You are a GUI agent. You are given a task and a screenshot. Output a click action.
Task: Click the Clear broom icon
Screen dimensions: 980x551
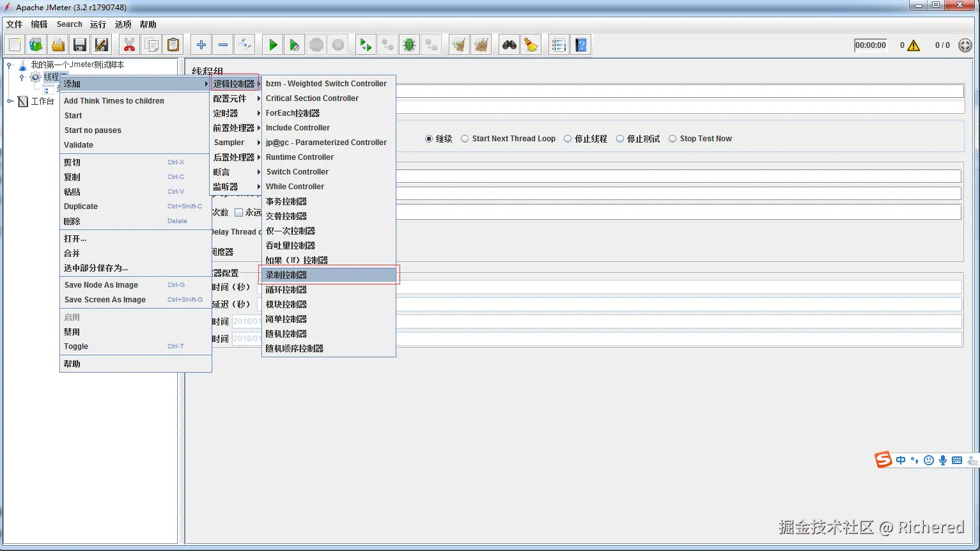tap(459, 45)
